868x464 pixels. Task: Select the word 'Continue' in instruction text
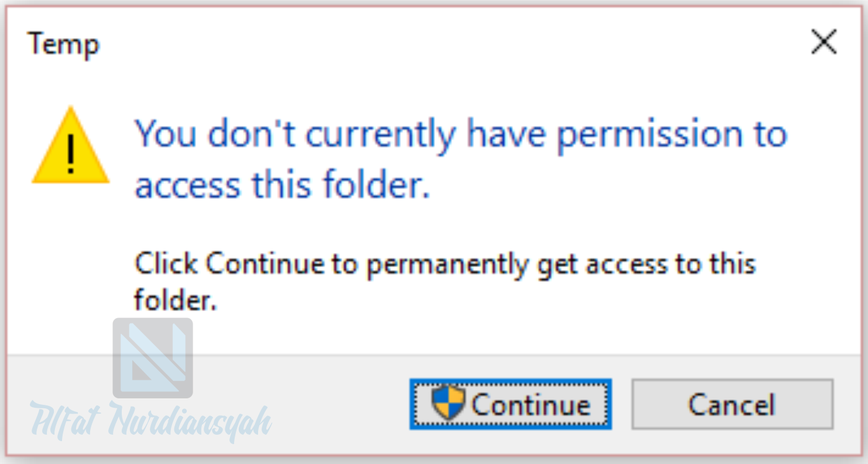coord(265,264)
